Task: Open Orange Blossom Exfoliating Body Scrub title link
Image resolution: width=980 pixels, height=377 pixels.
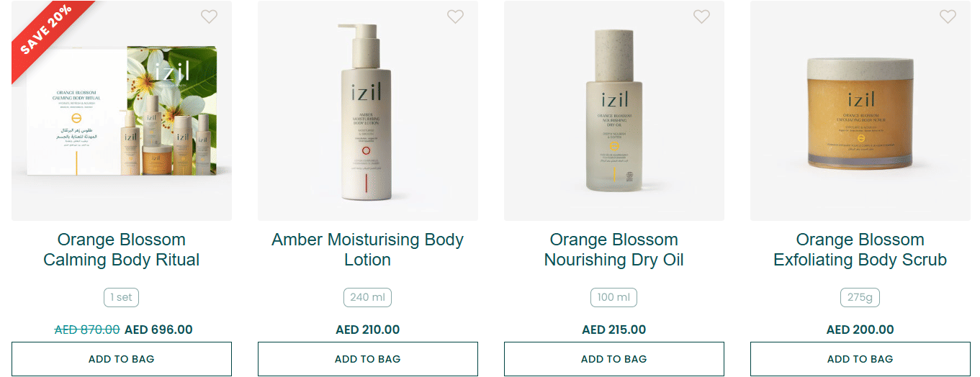Action: (860, 250)
